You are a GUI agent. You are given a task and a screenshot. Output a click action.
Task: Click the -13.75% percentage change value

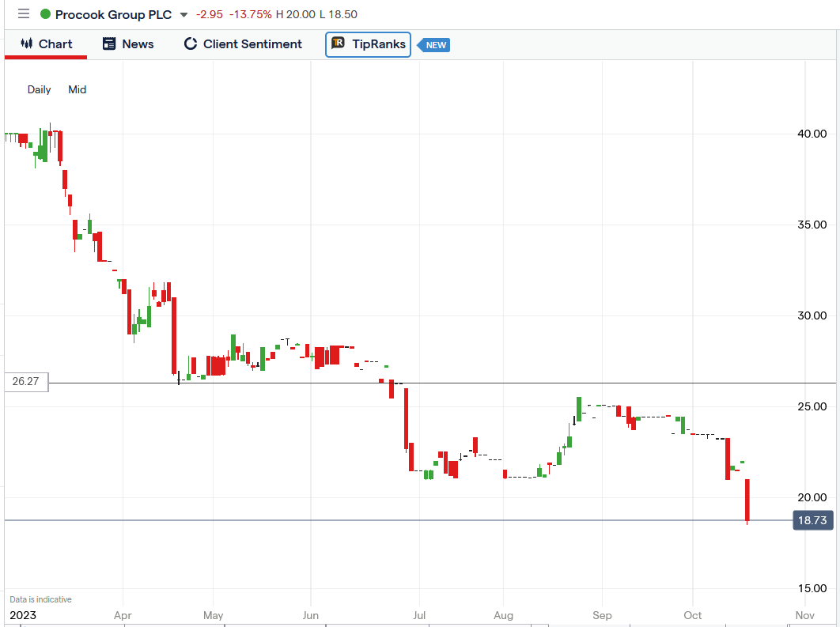(x=251, y=14)
